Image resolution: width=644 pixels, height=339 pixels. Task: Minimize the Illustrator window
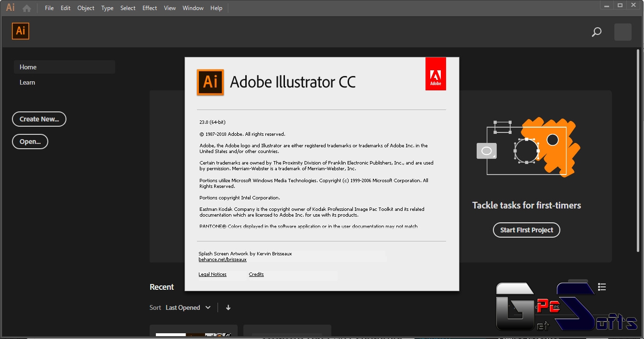point(607,5)
